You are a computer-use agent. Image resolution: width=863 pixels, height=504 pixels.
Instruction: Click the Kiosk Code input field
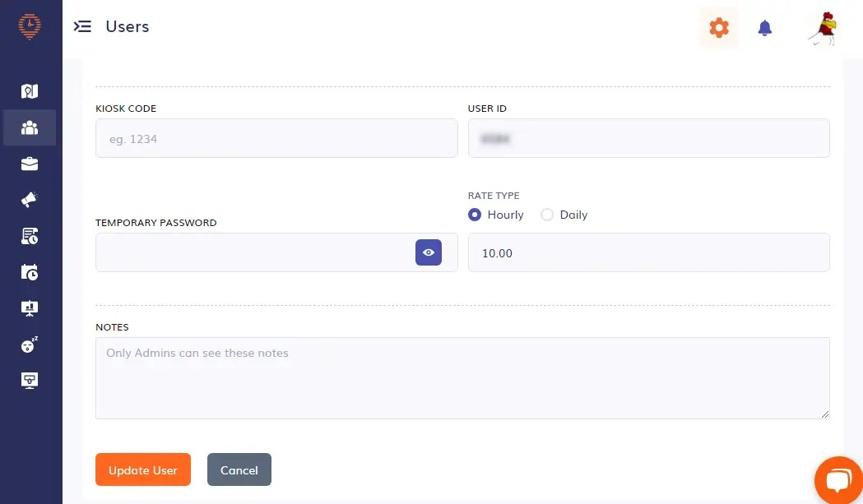coord(276,138)
